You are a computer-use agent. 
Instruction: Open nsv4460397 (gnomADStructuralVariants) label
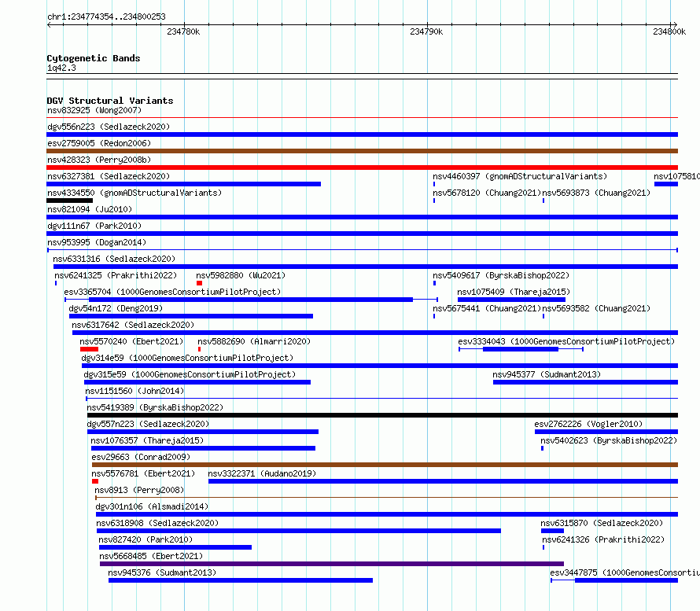[520, 176]
